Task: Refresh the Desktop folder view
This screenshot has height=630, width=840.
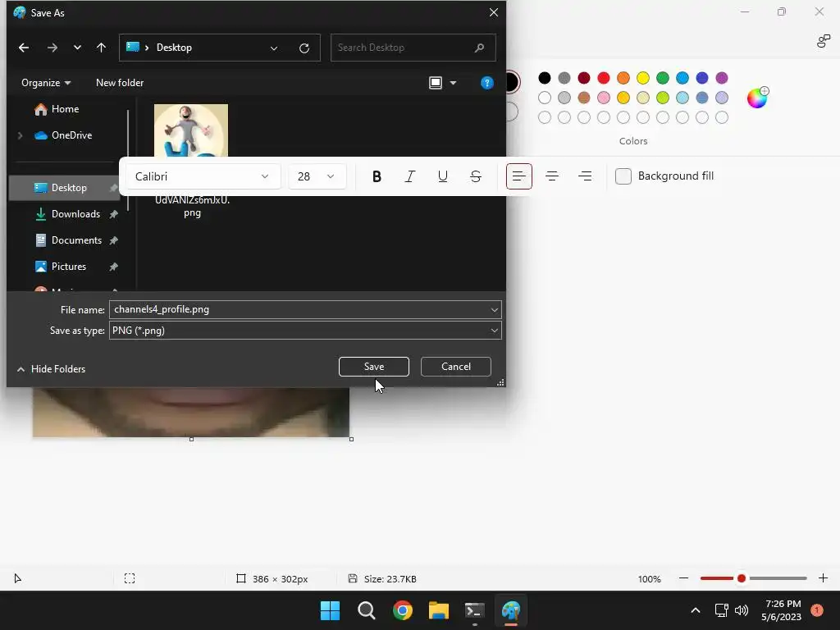Action: click(x=304, y=48)
